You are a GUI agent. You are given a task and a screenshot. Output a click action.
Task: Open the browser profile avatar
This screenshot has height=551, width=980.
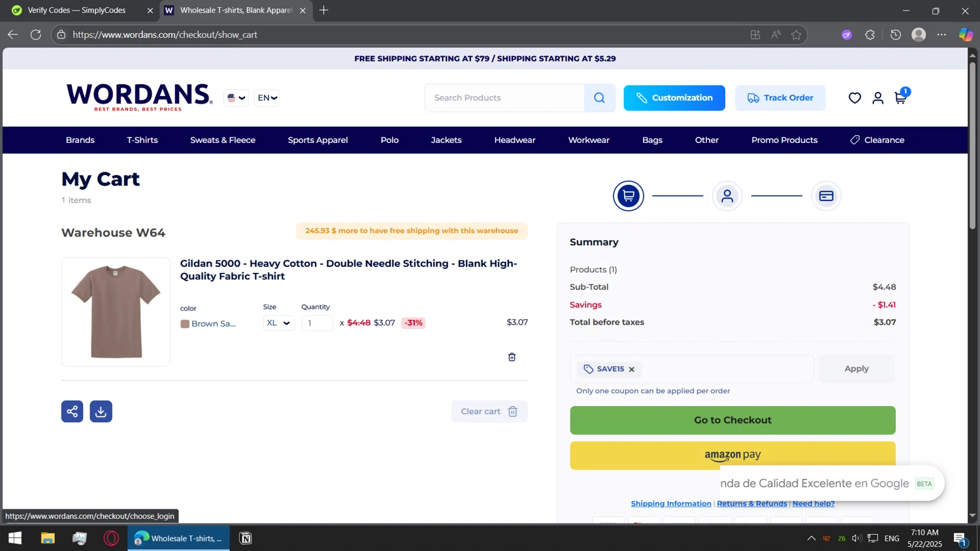coord(919,35)
